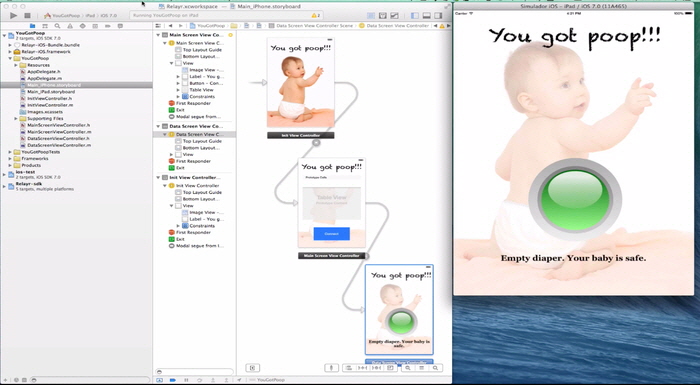The width and height of the screenshot is (700, 385).
Task: Select the Exit item under Data Screen
Action: pos(180,168)
